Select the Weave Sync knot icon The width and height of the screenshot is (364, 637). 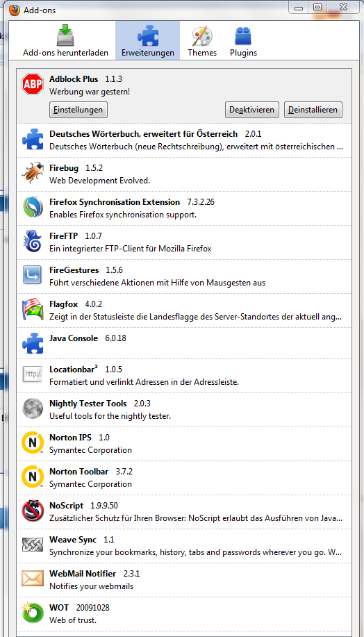coord(33,545)
